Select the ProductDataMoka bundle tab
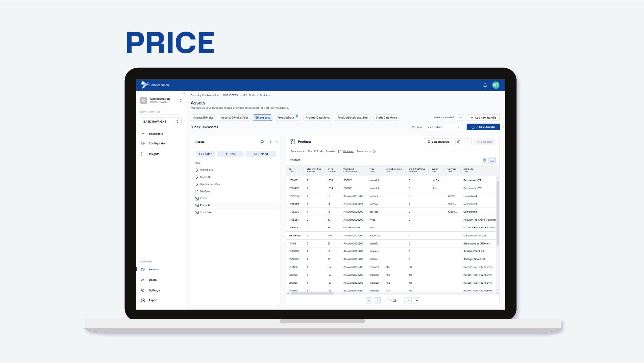This screenshot has height=363, width=644. (318, 118)
